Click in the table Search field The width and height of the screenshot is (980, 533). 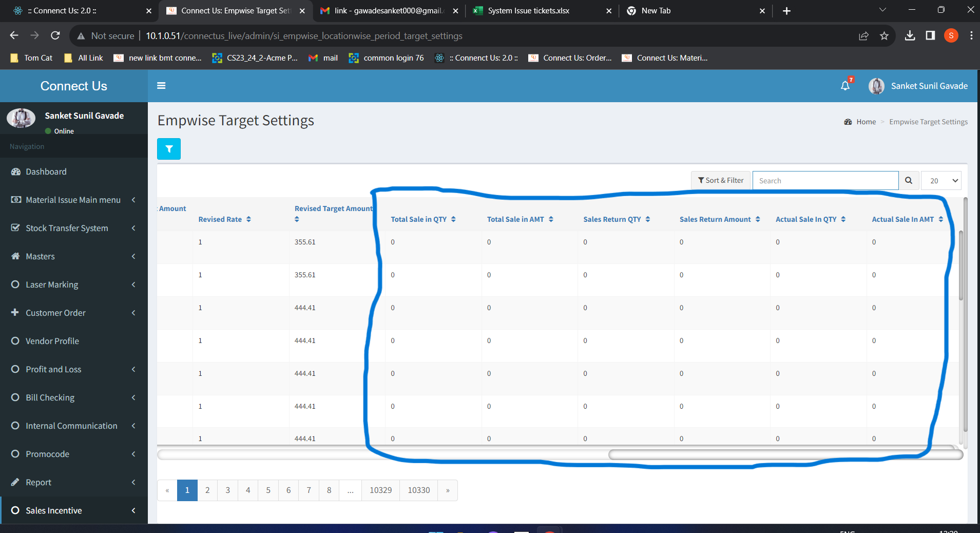pyautogui.click(x=825, y=181)
